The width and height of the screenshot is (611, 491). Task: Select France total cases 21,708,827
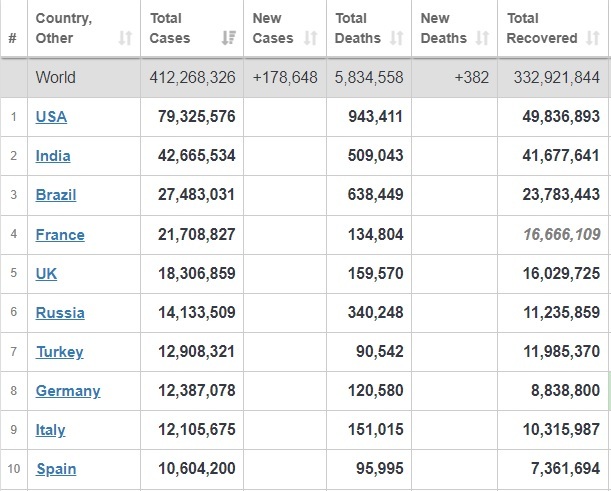click(x=197, y=235)
